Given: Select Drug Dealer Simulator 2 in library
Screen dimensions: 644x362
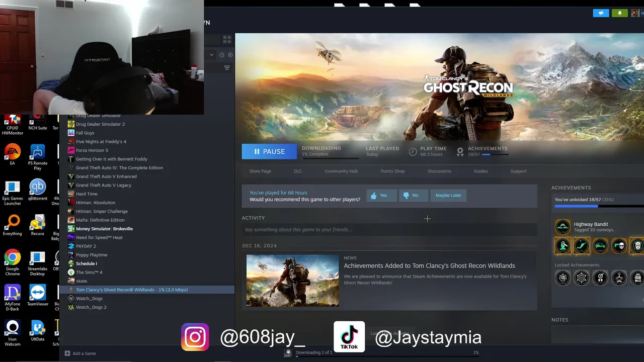Looking at the screenshot, I should [100, 124].
